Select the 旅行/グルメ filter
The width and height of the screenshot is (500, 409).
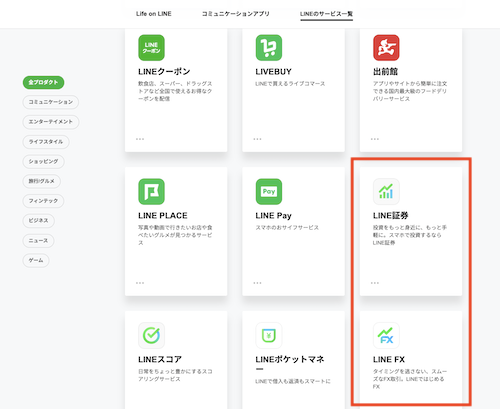coord(42,181)
